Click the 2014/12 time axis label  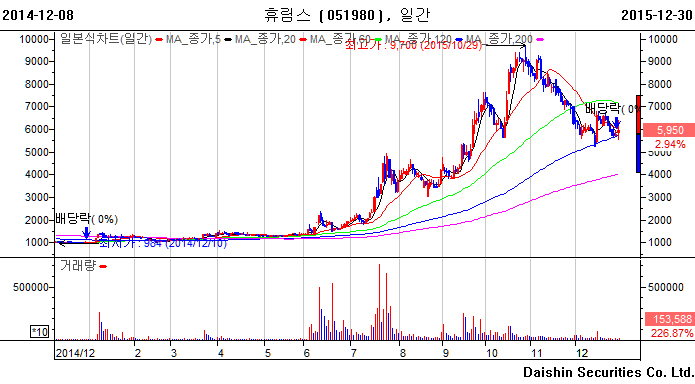(75, 353)
